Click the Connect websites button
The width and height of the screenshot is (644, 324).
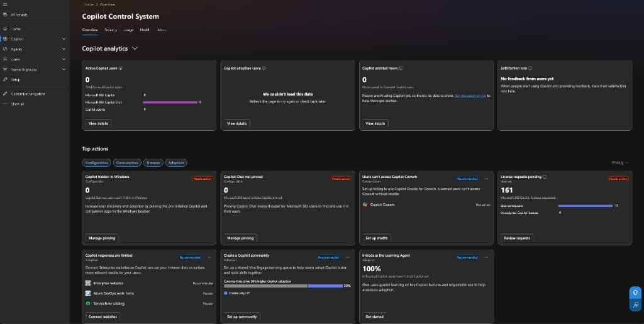click(103, 316)
